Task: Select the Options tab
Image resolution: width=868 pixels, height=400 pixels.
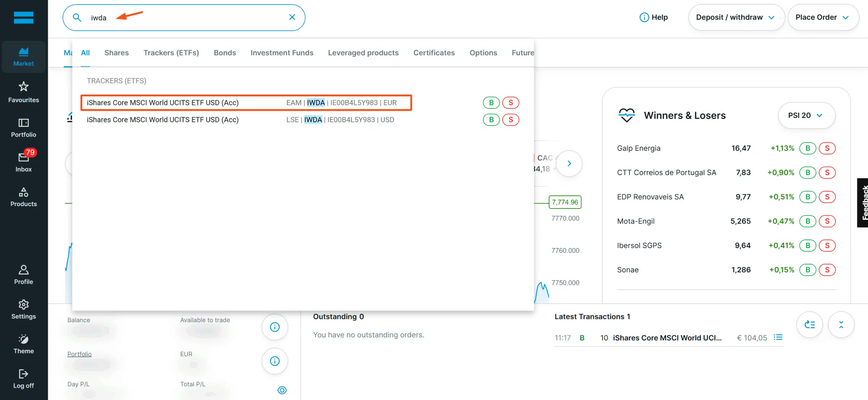Action: [x=483, y=53]
